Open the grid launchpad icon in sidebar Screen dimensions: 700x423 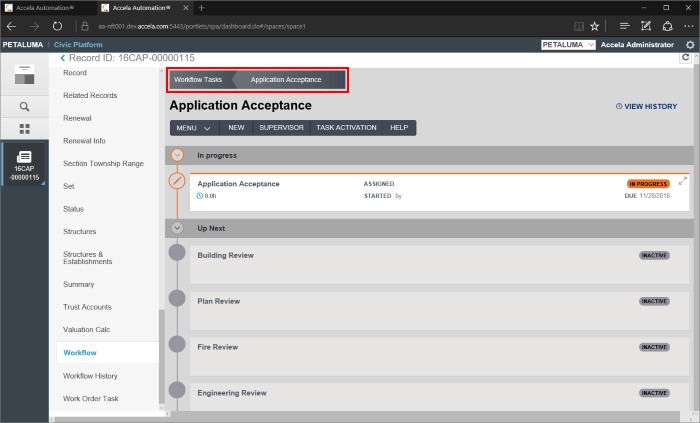pyautogui.click(x=24, y=129)
